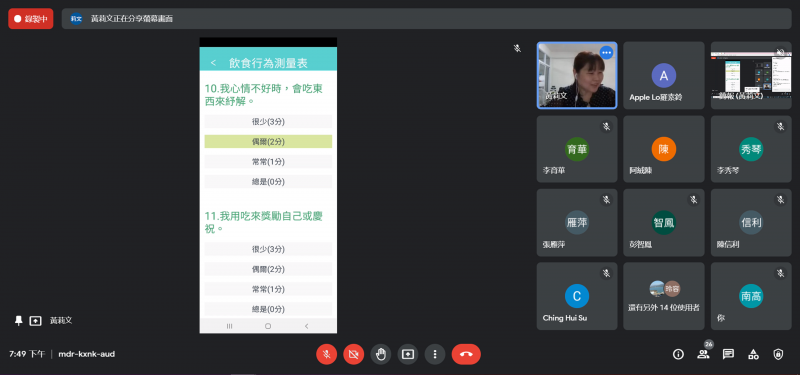Click the three-dot options on 黃莉文's video
The height and width of the screenshot is (375, 800).
(x=606, y=53)
